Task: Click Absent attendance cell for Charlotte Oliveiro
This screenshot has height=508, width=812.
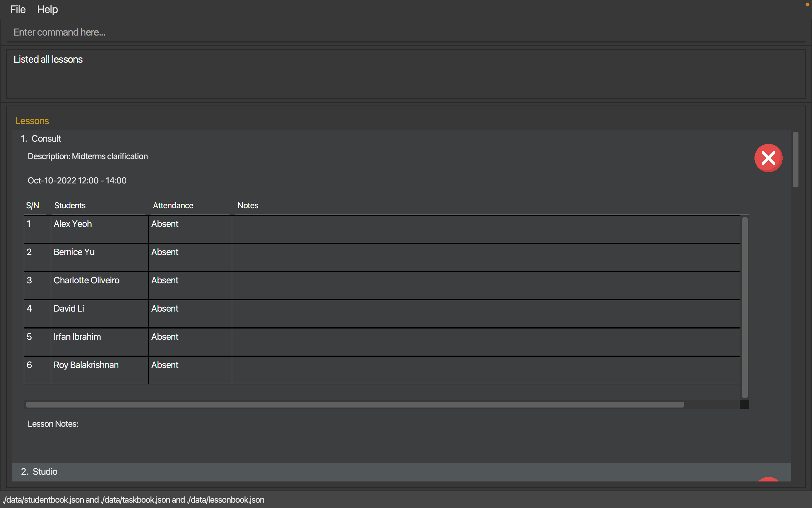Action: [x=190, y=286]
